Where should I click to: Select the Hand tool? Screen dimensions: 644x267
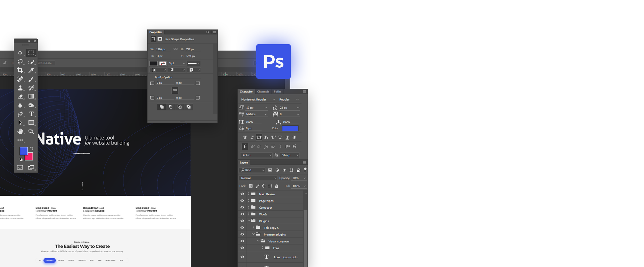[20, 131]
